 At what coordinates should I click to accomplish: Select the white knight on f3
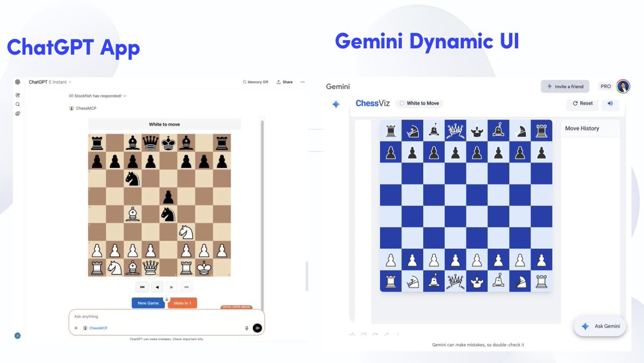click(186, 232)
